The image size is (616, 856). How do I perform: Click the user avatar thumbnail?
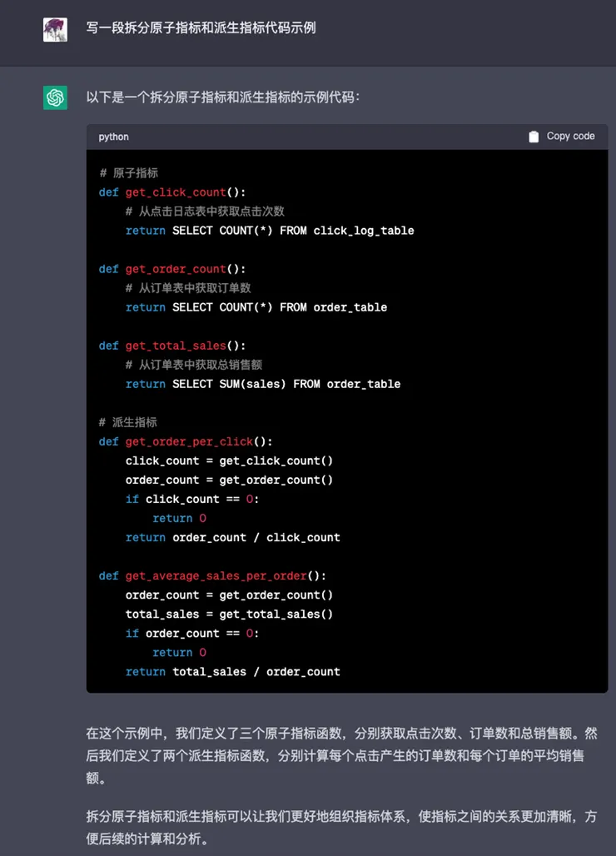pos(55,29)
